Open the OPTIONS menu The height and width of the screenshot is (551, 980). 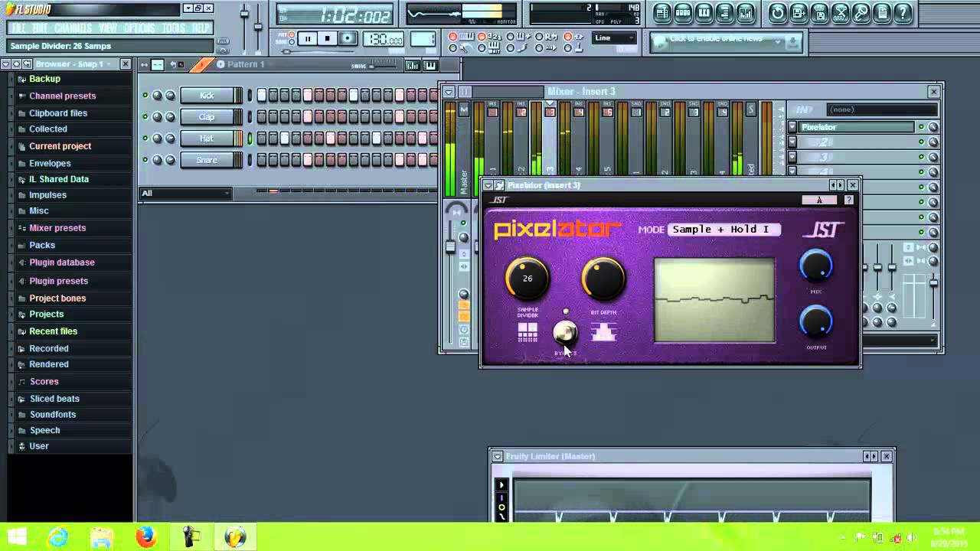coord(139,28)
